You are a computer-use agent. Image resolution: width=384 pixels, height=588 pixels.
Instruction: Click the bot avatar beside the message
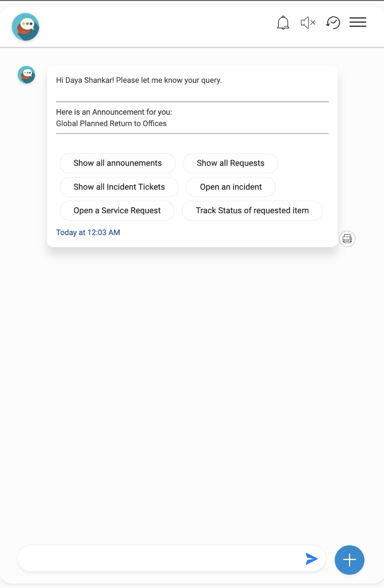[26, 75]
